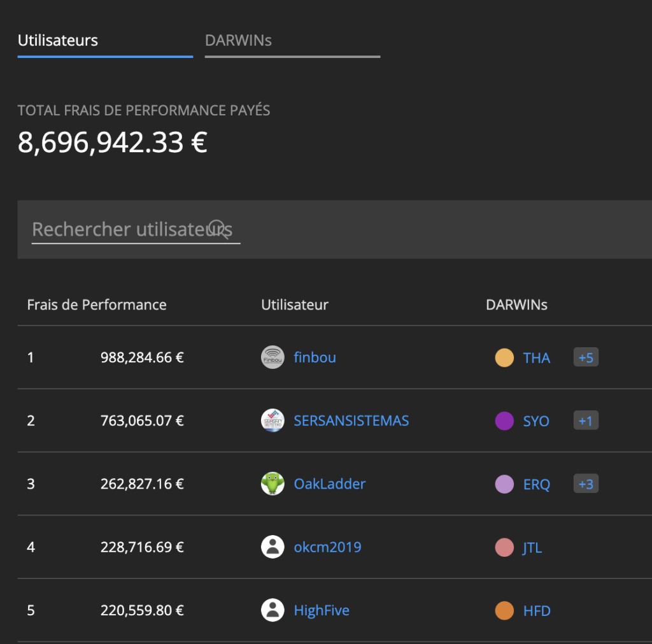The image size is (652, 644).
Task: Expand OakLadder's +3 extra DARWINs
Action: 585,483
